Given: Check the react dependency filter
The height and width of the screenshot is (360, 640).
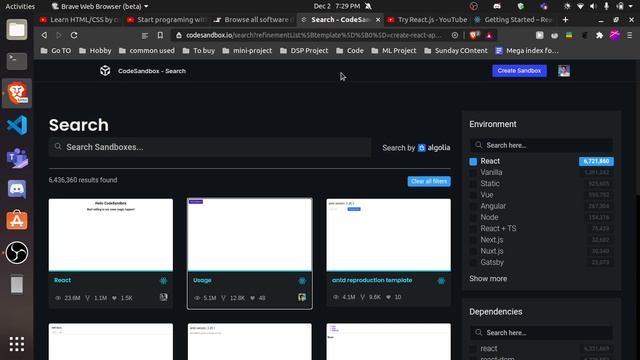Looking at the screenshot, I should 473,349.
